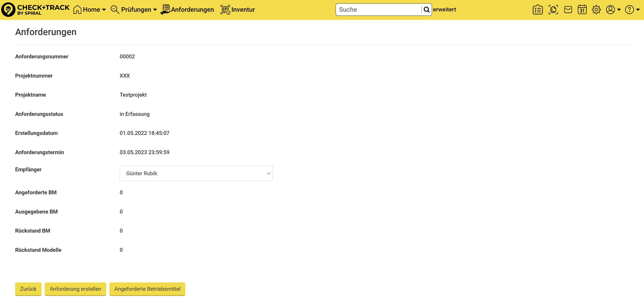Click the Anforderungstermin value 03.05.2023 23:59:59
The width and height of the screenshot is (644, 302).
(x=144, y=152)
